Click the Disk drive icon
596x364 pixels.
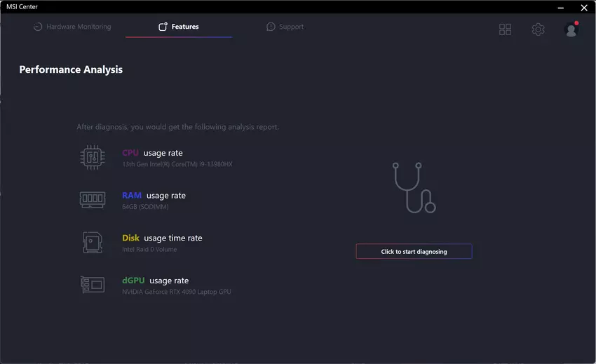(92, 242)
